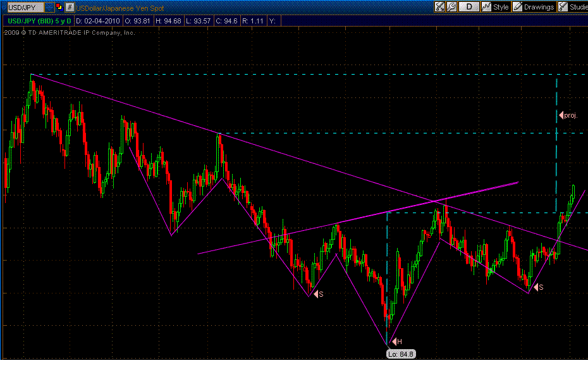The height and width of the screenshot is (389, 588).
Task: Click the chart line icon beside Style
Action: pyautogui.click(x=486, y=7)
